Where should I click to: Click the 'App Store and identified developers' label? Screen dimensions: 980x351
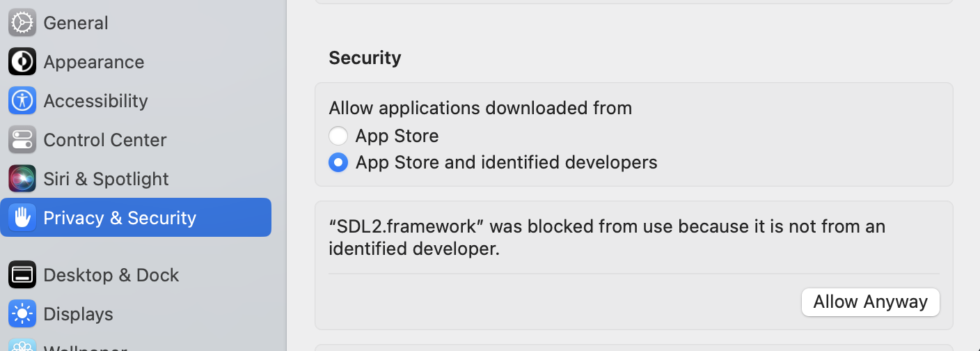tap(507, 162)
